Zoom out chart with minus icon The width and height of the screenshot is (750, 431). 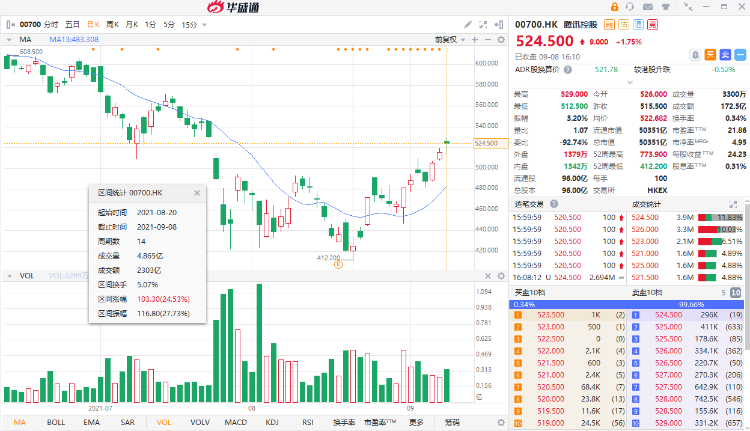[x=488, y=40]
